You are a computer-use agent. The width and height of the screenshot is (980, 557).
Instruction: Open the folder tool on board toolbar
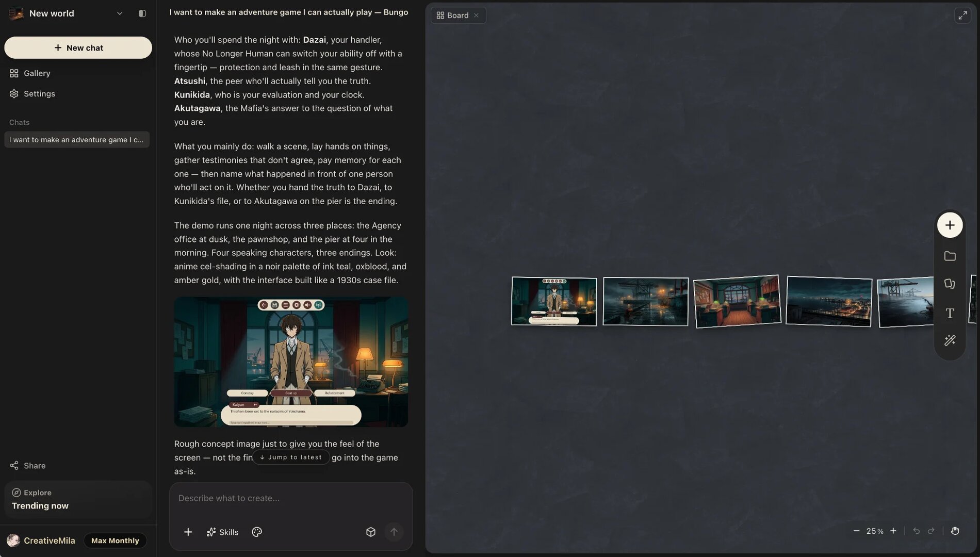click(x=950, y=256)
